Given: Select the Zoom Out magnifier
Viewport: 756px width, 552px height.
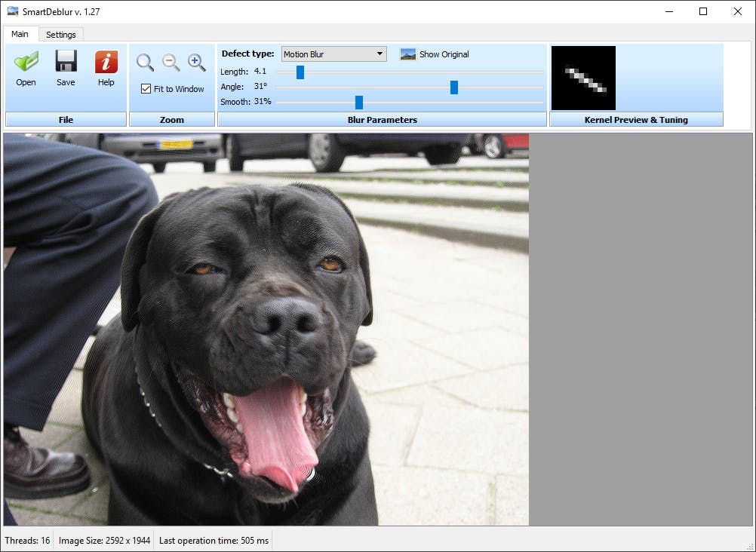Looking at the screenshot, I should (x=171, y=63).
